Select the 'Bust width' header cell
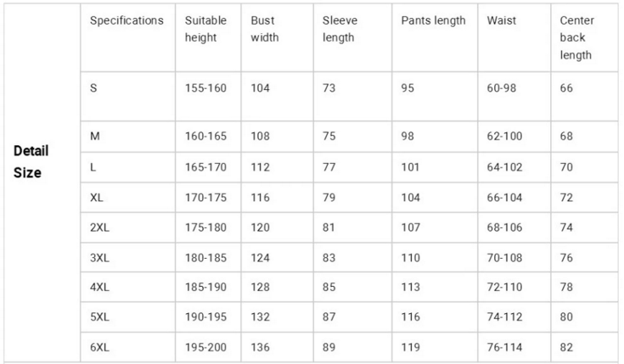Screen dimensions: 624x364 pyautogui.click(x=265, y=29)
